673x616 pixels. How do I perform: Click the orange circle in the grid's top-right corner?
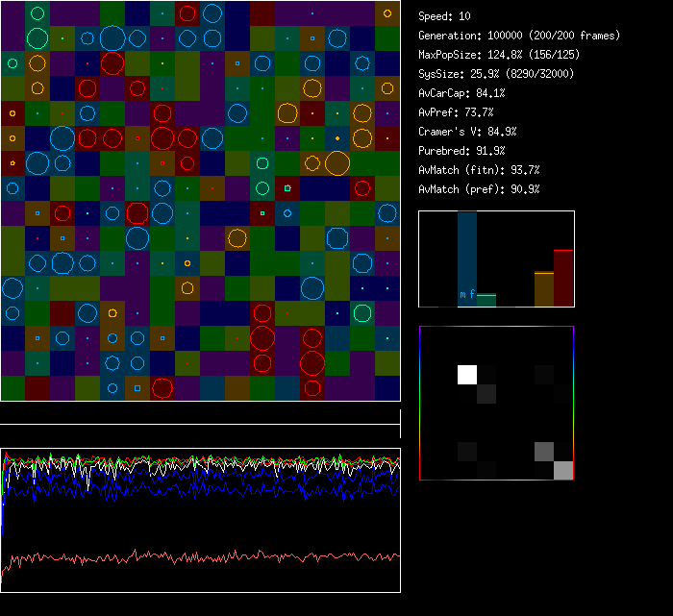(x=387, y=13)
